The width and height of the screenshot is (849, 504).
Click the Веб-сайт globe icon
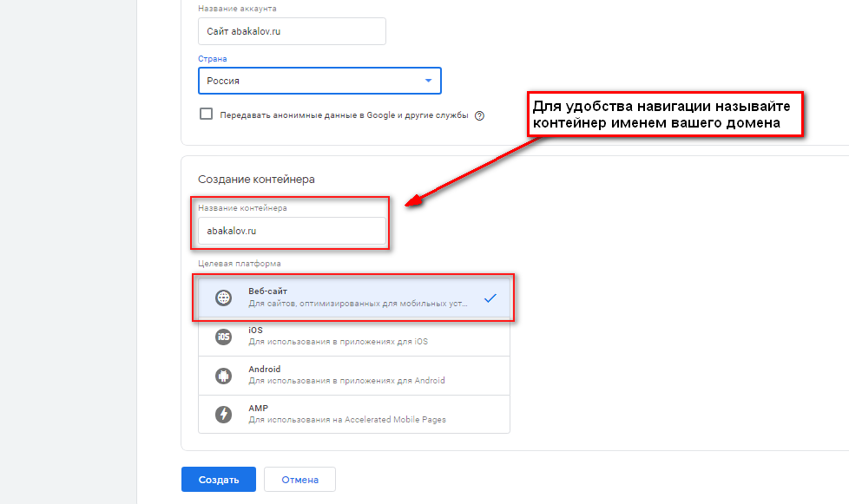(224, 298)
